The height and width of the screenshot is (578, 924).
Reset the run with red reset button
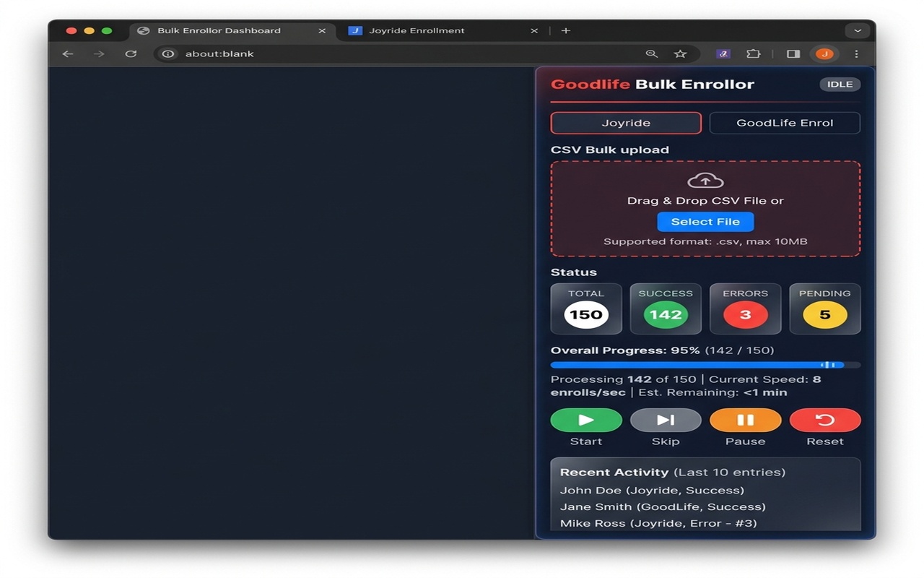point(825,420)
